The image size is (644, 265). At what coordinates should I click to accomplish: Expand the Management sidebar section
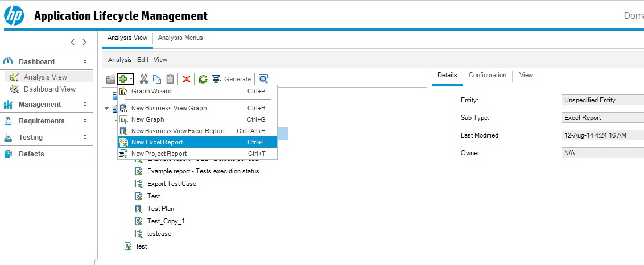pyautogui.click(x=85, y=105)
